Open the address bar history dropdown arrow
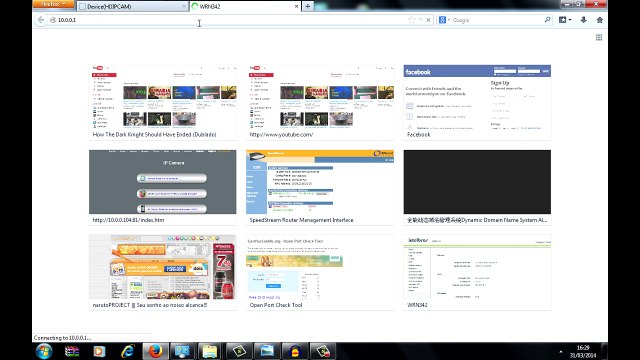Viewport: 640px width, 360px height. 420,20
